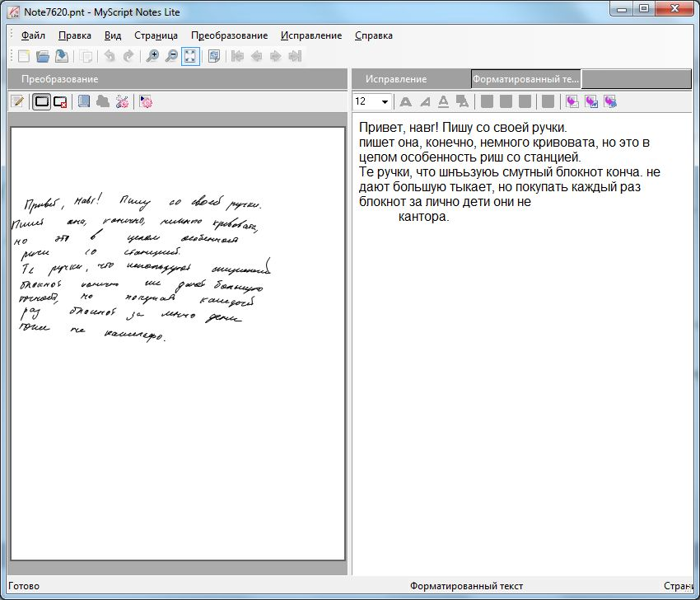Click the justify greyed button

coord(548,102)
